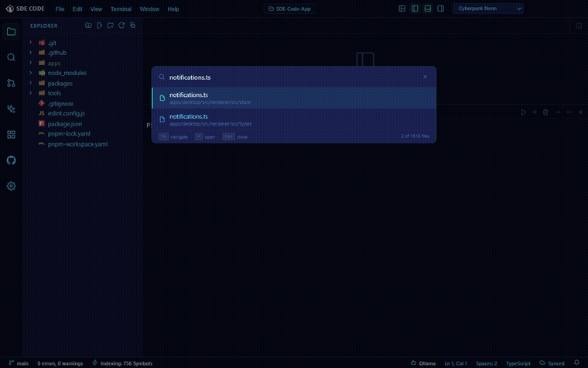
Task: Close the terminal panel with X
Action: coord(580,112)
